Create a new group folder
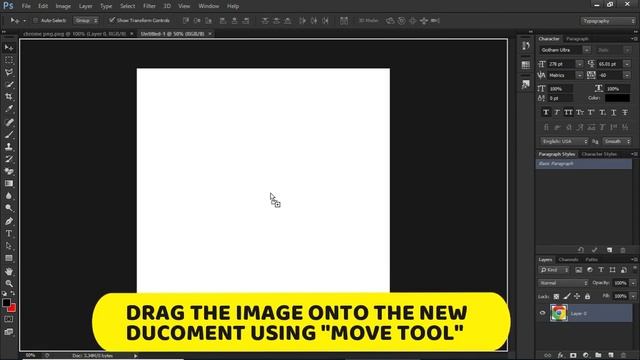Screen dimensions: 640x360 (x=598, y=356)
